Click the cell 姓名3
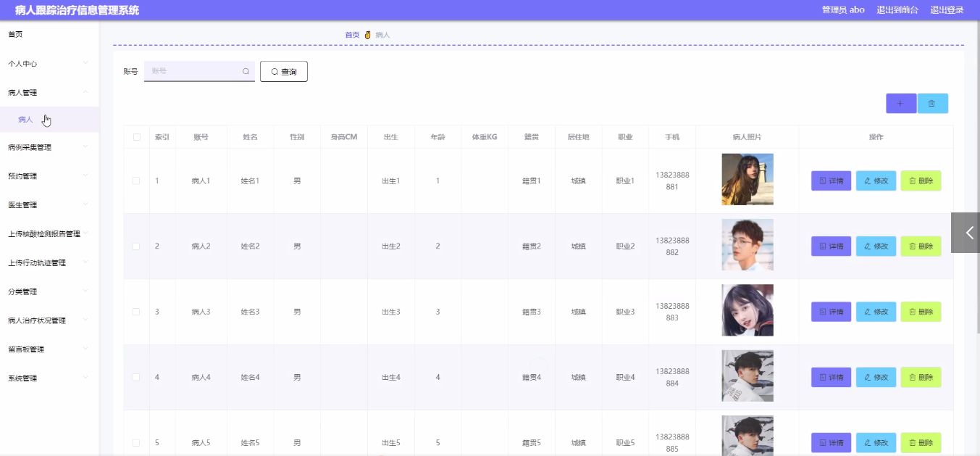The image size is (980, 456). 250,312
